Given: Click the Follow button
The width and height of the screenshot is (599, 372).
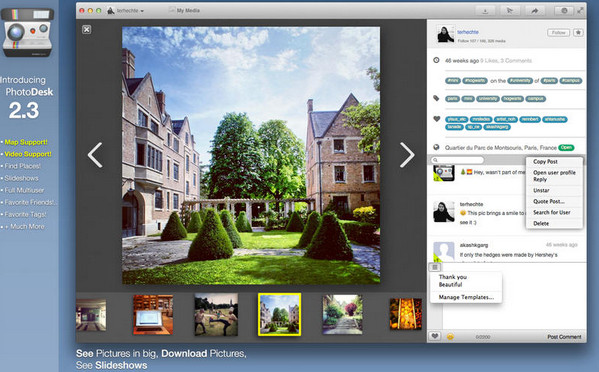Looking at the screenshot, I should [x=558, y=32].
